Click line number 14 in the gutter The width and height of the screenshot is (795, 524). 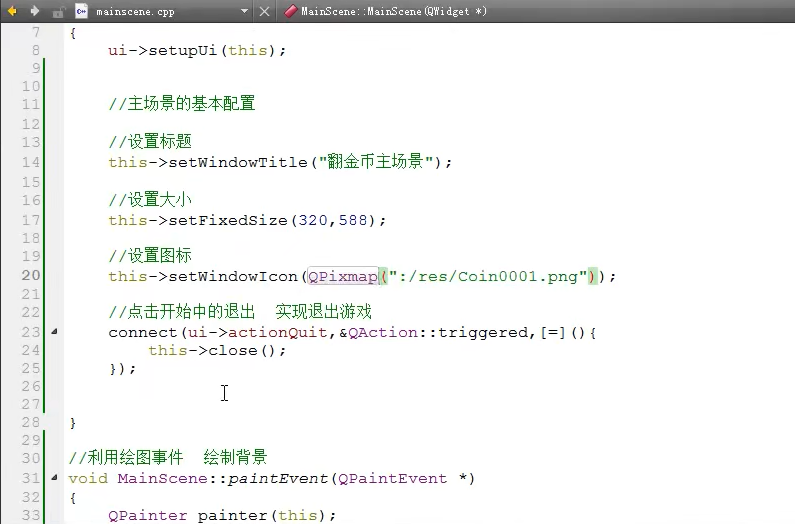30,162
